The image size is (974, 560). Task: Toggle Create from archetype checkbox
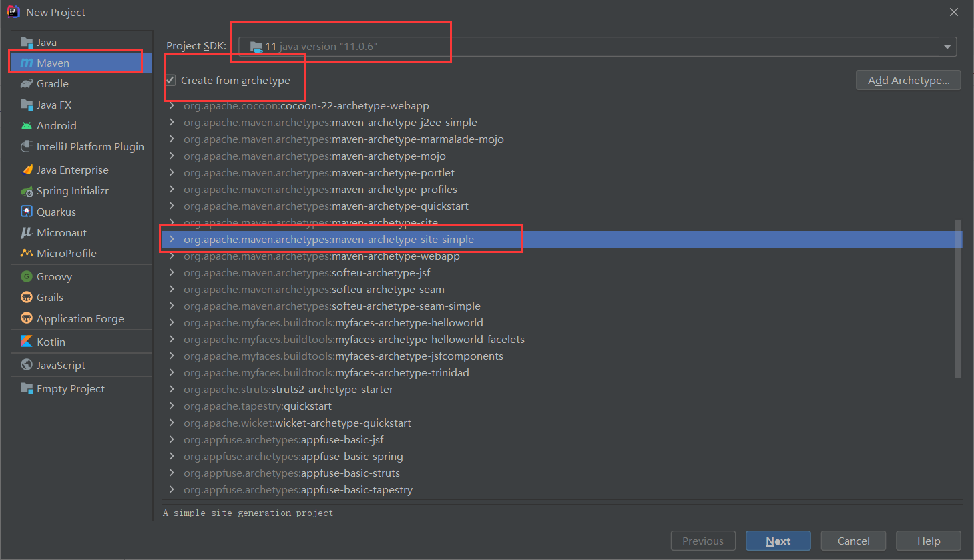171,80
